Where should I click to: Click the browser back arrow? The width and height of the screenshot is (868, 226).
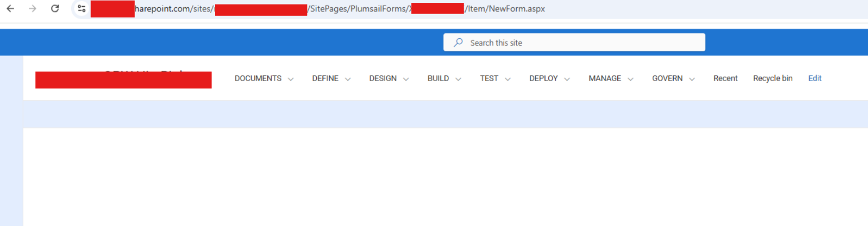[11, 8]
